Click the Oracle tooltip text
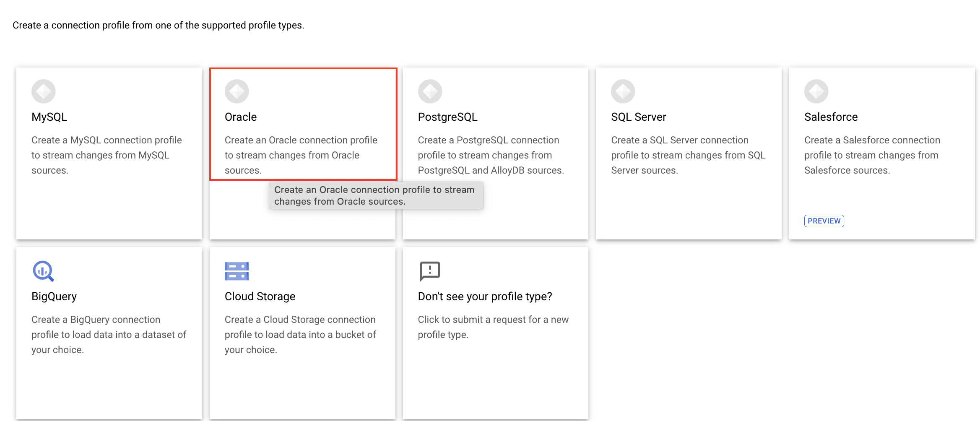Image resolution: width=980 pixels, height=421 pixels. click(374, 195)
